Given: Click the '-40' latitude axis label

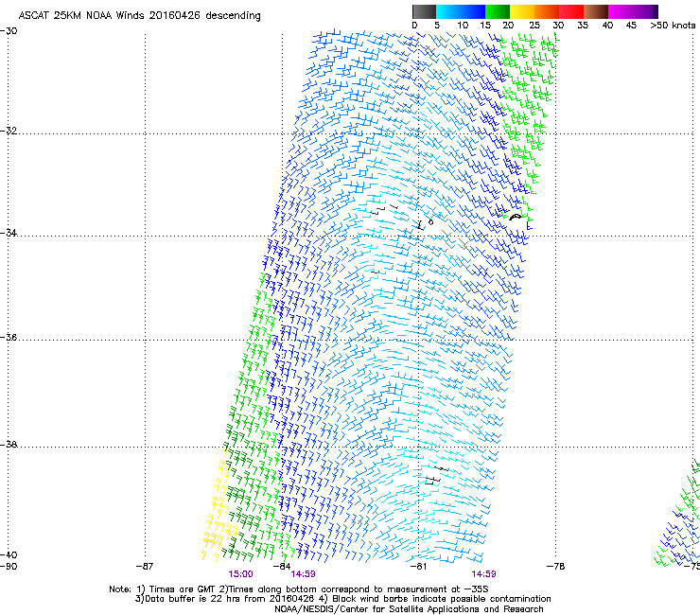Looking at the screenshot, I should coord(9,554).
